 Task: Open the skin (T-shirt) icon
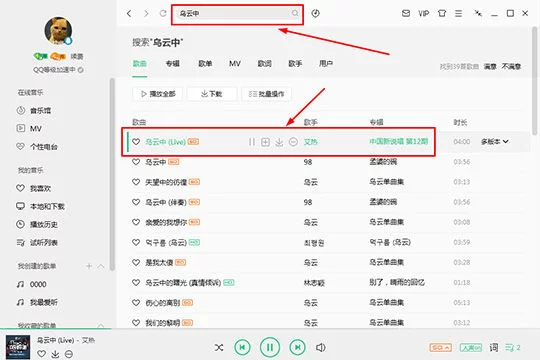442,13
